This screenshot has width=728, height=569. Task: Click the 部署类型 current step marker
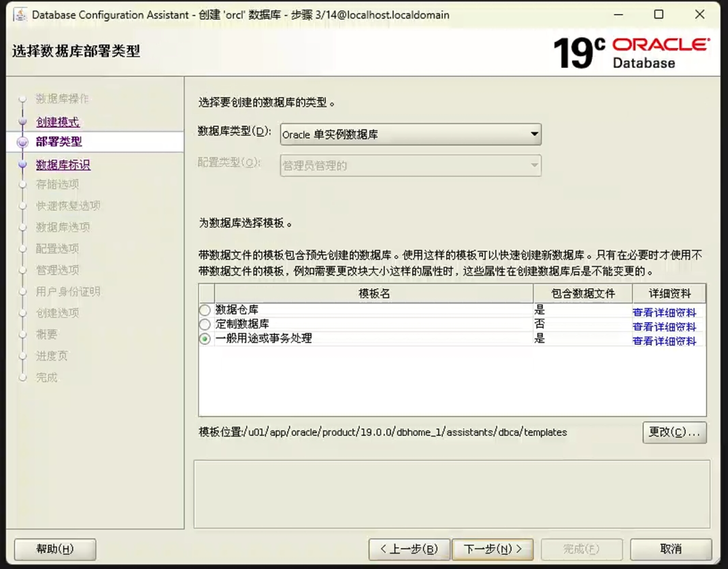click(22, 142)
